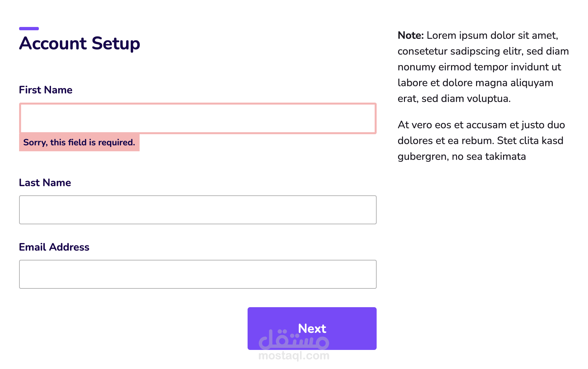Image resolution: width=588 pixels, height=369 pixels.
Task: Click the Email Address label
Action: pos(54,247)
